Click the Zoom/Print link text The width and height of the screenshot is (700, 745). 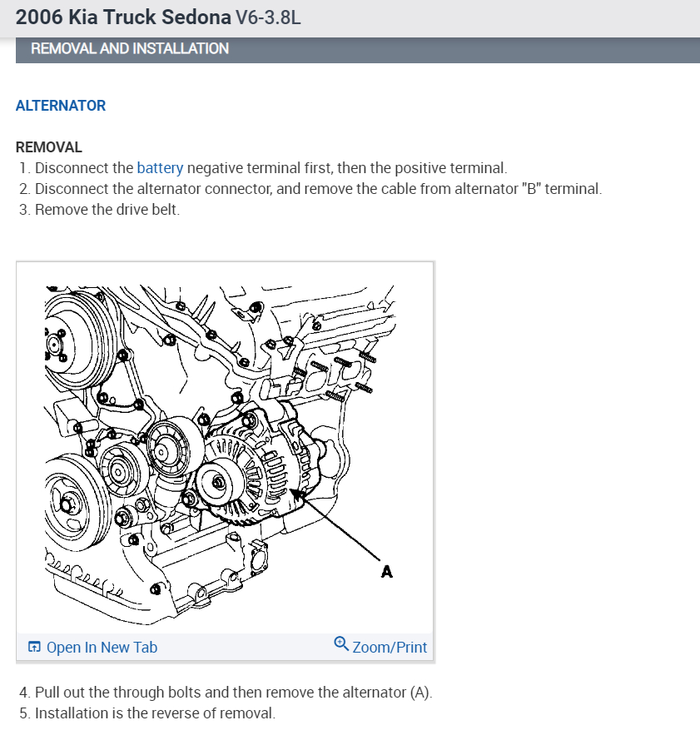[390, 647]
